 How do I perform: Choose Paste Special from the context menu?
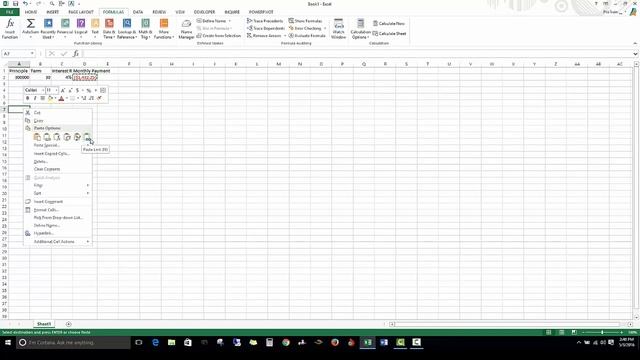pos(58,145)
